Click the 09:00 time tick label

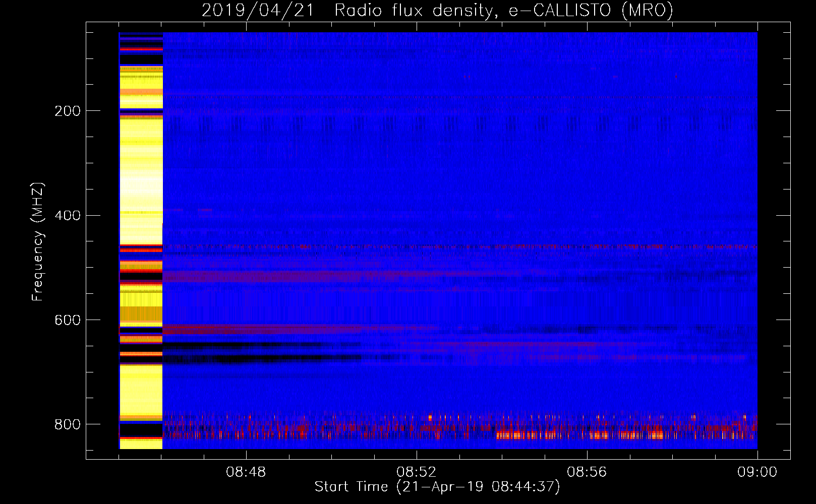[757, 472]
